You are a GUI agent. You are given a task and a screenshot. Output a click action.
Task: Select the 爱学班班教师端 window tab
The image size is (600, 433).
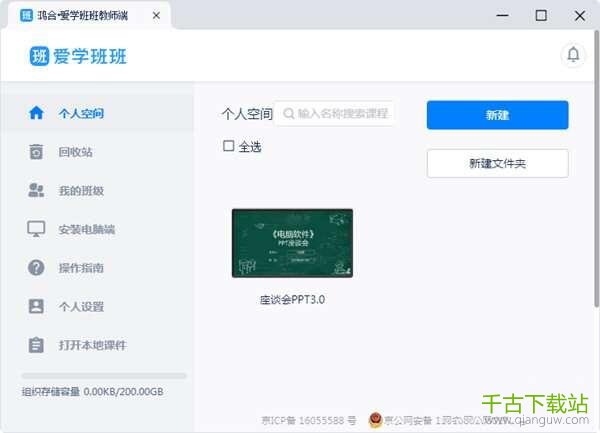(x=90, y=16)
